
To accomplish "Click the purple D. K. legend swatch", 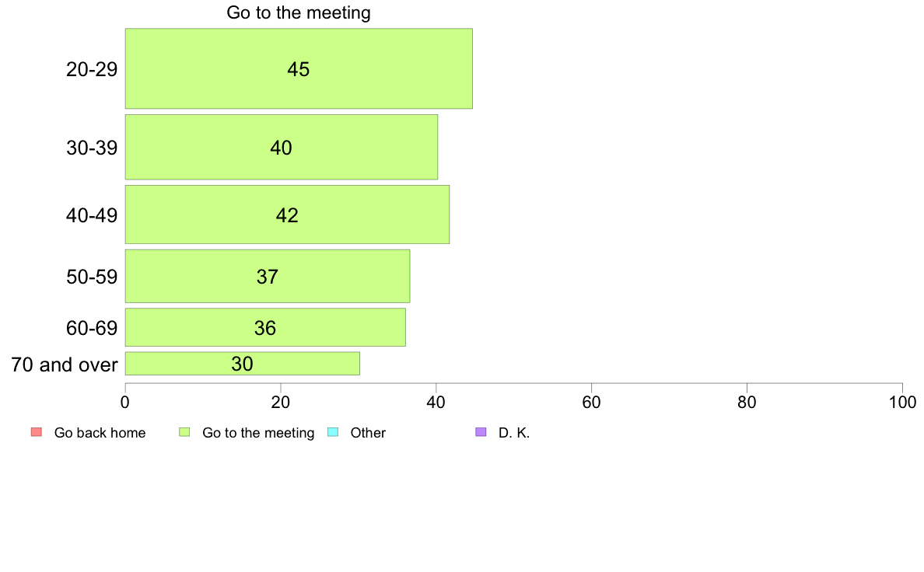I will 481,433.
